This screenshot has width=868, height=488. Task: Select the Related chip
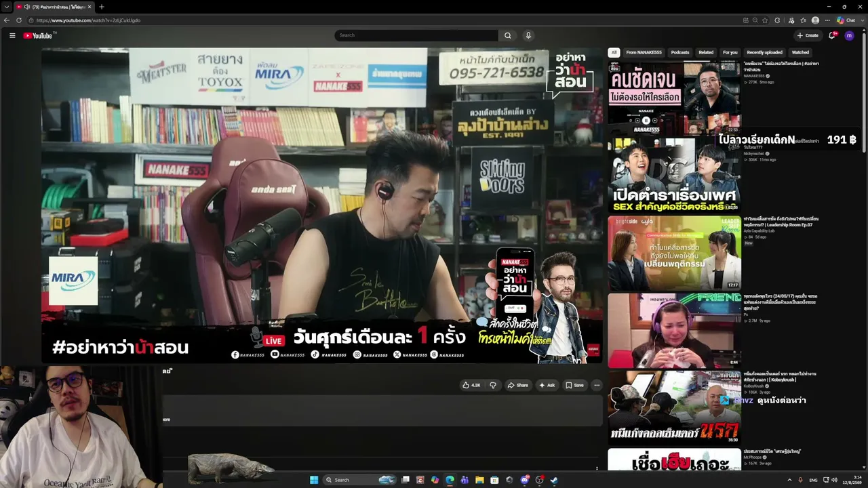pyautogui.click(x=706, y=52)
